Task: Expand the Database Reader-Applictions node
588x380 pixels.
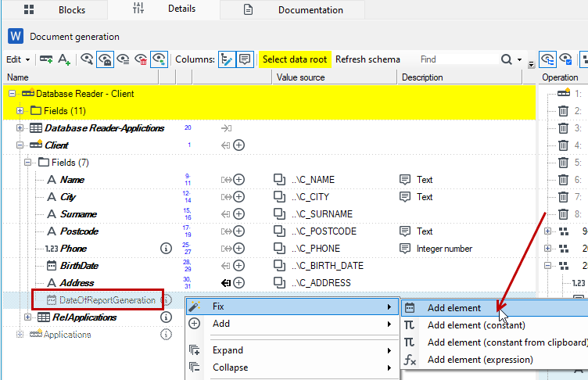Action: pyautogui.click(x=20, y=128)
